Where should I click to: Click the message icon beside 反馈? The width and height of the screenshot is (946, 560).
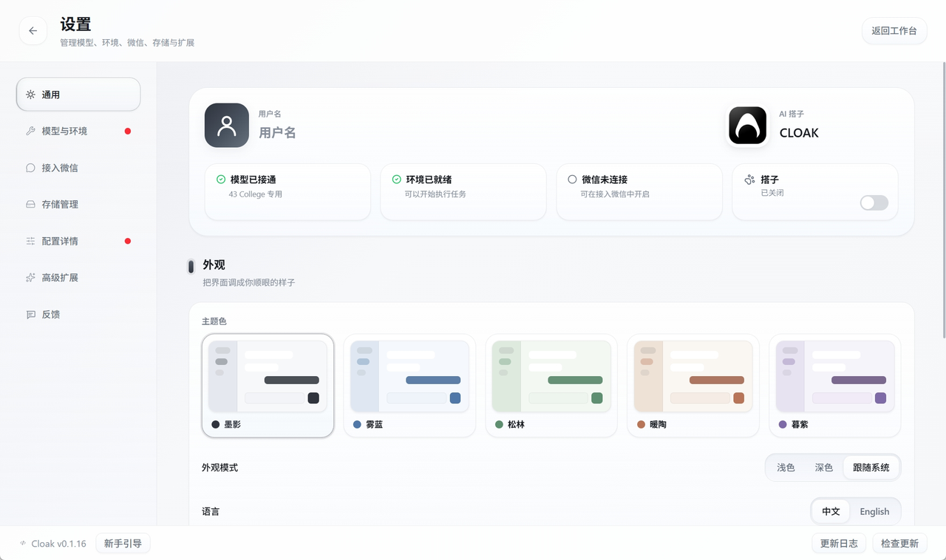[x=30, y=314]
